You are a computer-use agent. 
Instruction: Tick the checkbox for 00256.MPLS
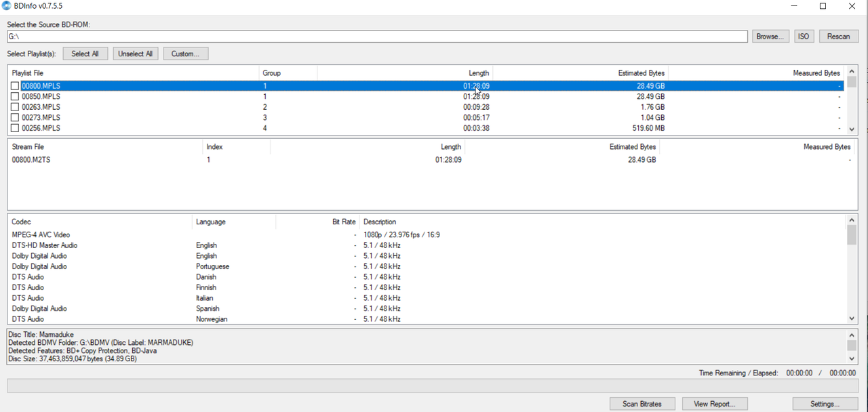tap(15, 128)
